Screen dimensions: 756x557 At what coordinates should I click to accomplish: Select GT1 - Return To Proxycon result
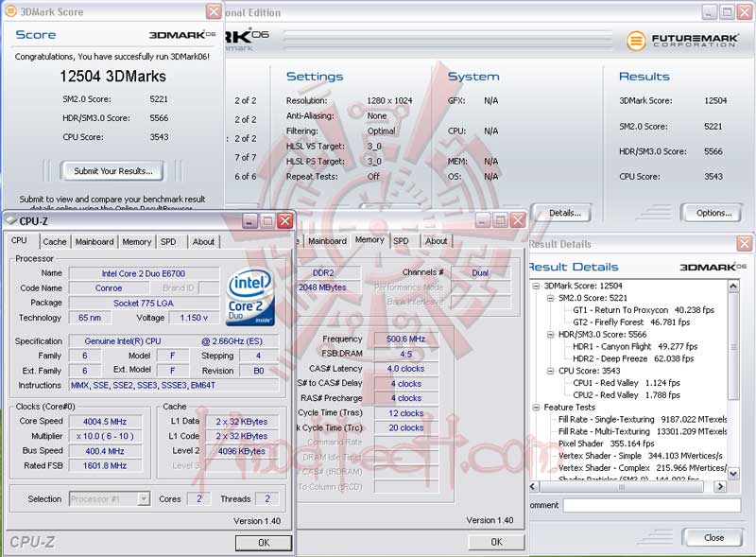coord(644,310)
